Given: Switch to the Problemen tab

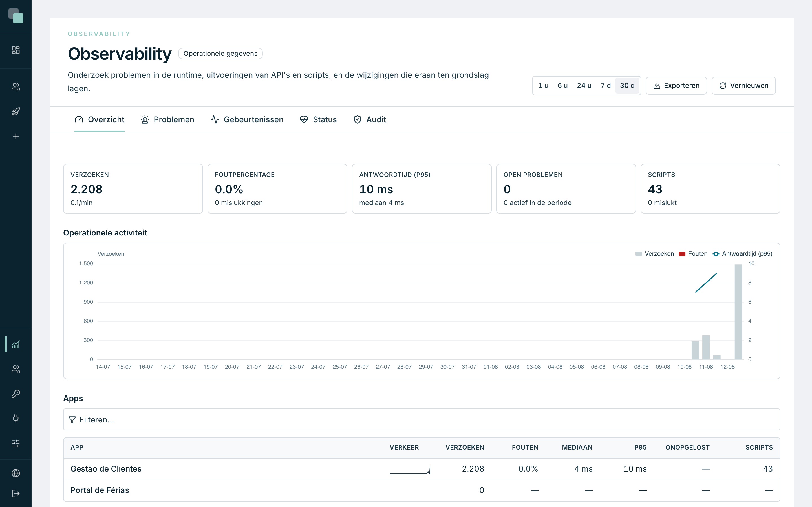Looking at the screenshot, I should tap(167, 120).
